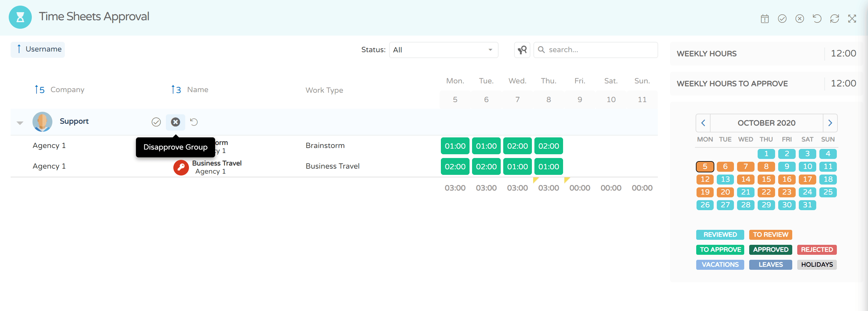Collapse the Support group row arrow

point(20,123)
